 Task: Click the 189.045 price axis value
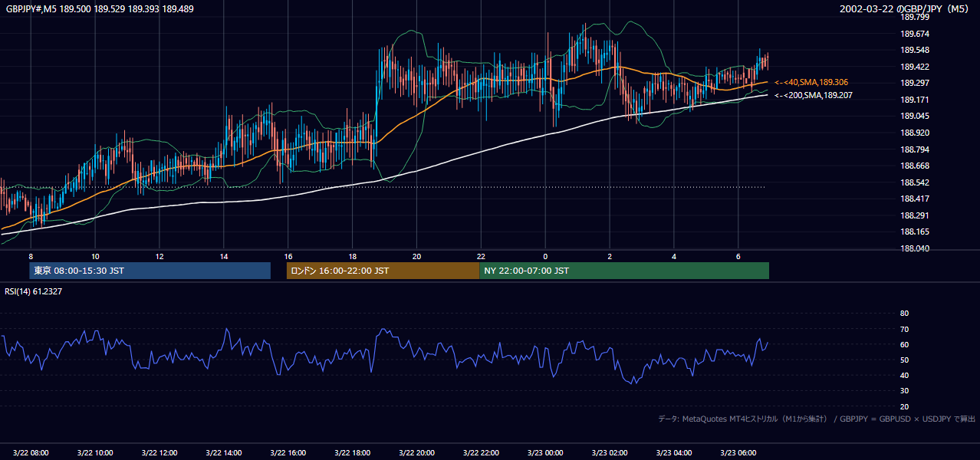(x=915, y=116)
